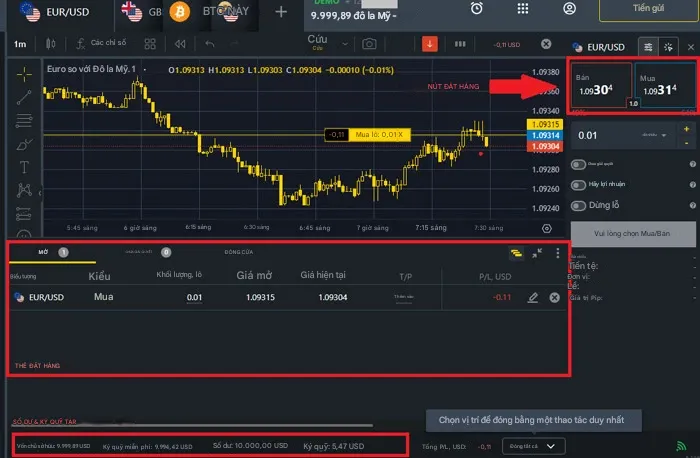Click the green connection status icon
The width and height of the screenshot is (700, 458).
(x=681, y=446)
